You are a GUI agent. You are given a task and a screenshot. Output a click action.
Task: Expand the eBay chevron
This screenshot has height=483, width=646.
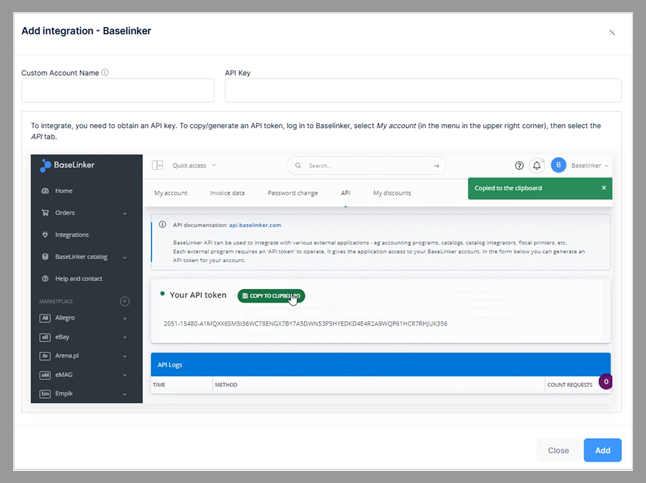coord(125,337)
